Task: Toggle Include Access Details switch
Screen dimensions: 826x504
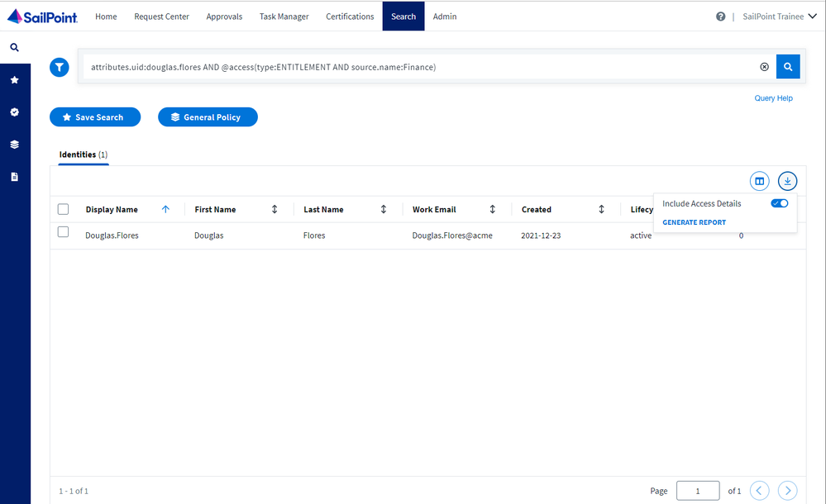Action: 779,203
